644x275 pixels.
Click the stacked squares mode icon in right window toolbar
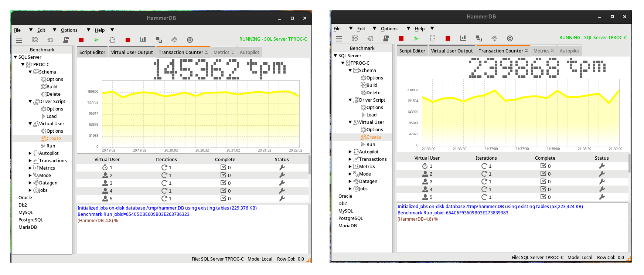[x=479, y=38]
